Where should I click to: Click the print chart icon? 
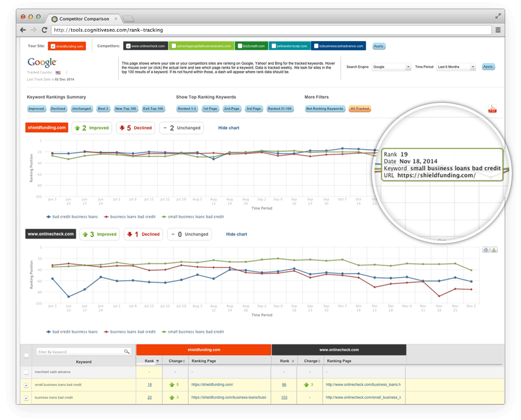(486, 249)
